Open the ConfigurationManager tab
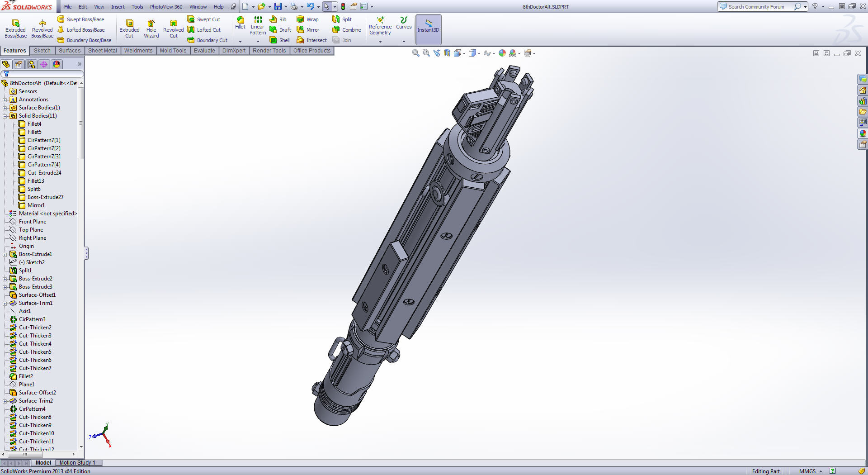The height and width of the screenshot is (475, 868). tap(31, 64)
